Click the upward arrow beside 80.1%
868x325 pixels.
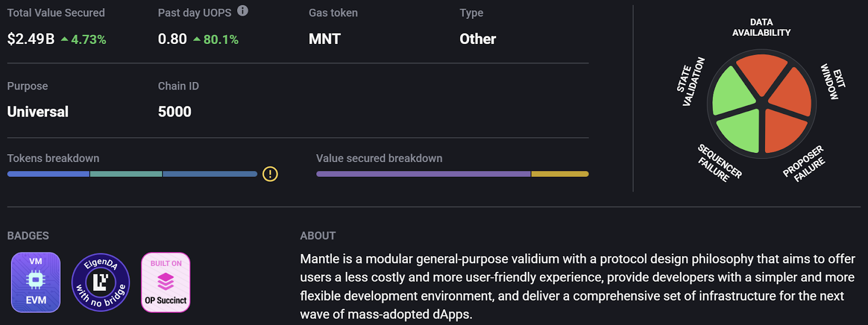[x=197, y=39]
